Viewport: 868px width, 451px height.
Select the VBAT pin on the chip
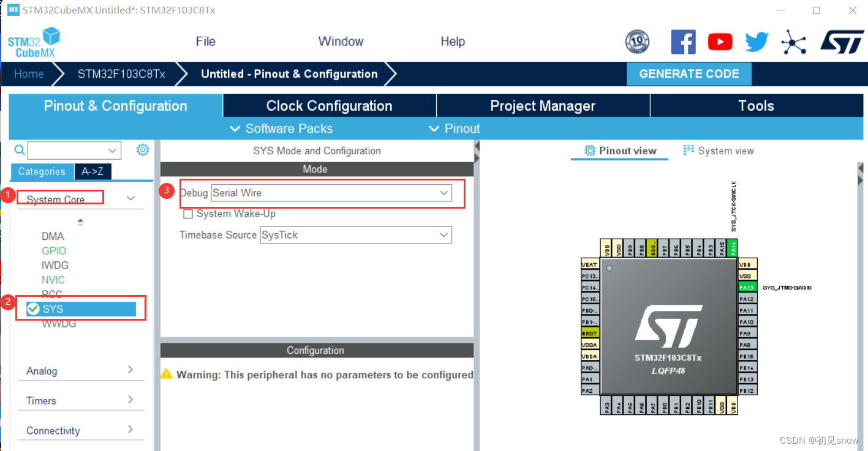click(x=590, y=264)
